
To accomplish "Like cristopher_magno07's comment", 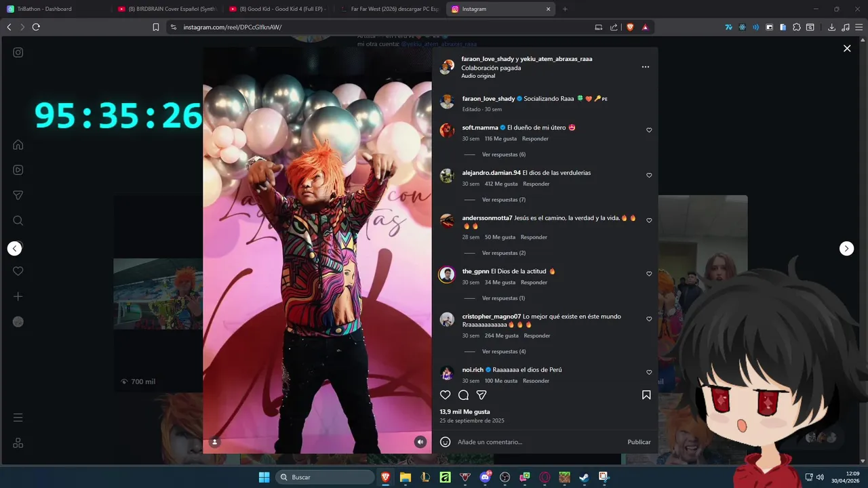I will tap(649, 319).
